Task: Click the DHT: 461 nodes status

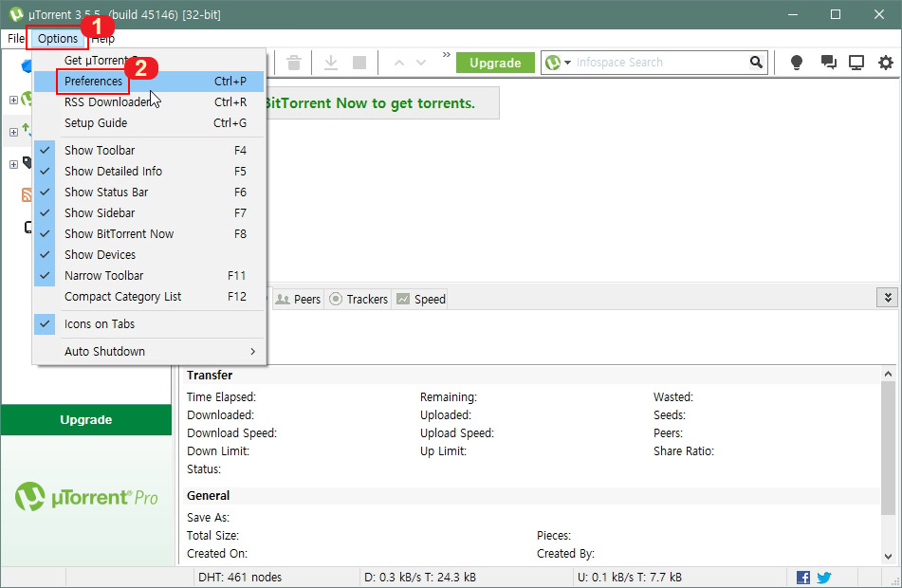Action: click(240, 577)
